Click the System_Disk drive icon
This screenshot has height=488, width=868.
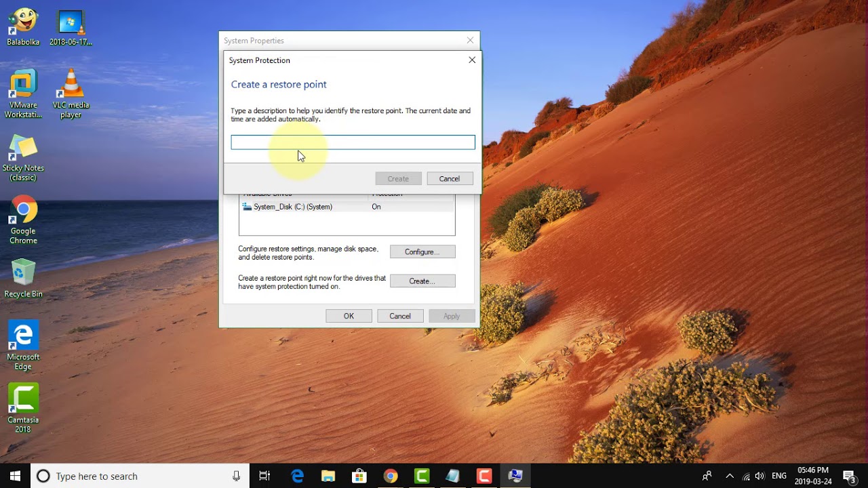[247, 207]
